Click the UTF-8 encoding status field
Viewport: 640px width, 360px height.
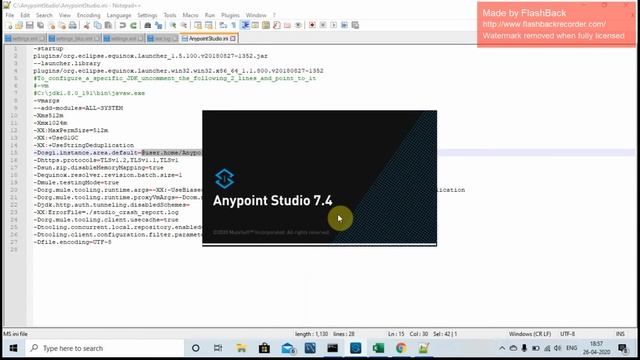click(567, 334)
